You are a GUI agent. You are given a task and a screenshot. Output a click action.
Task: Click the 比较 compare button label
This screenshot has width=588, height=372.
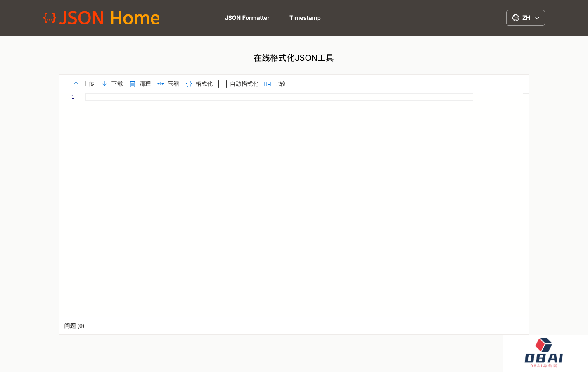pyautogui.click(x=280, y=84)
